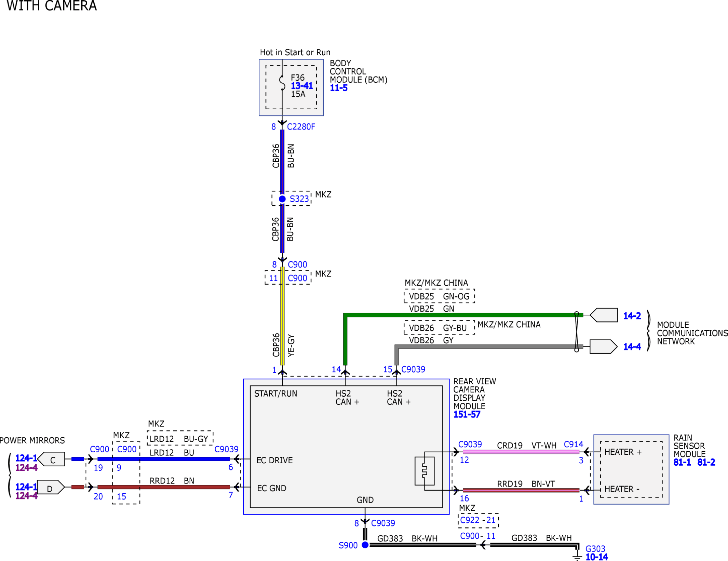Viewport: 728px width, 561px height.
Task: Select the power mirrors D connector arrow
Action: coord(51,487)
